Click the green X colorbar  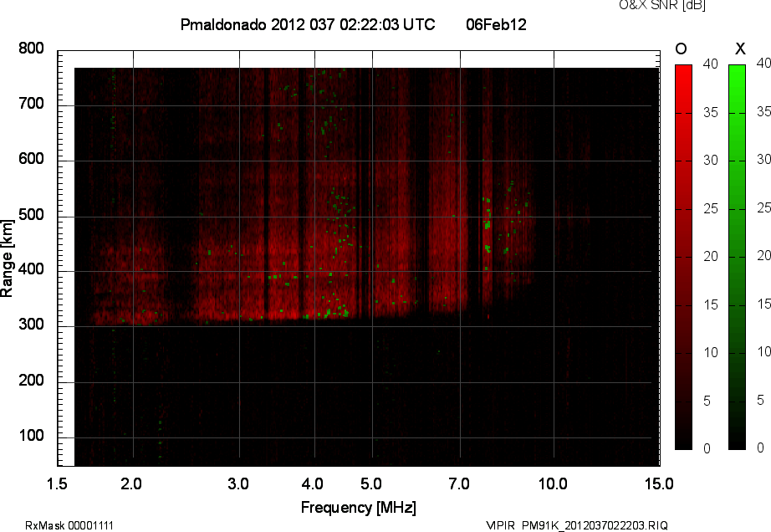(737, 257)
